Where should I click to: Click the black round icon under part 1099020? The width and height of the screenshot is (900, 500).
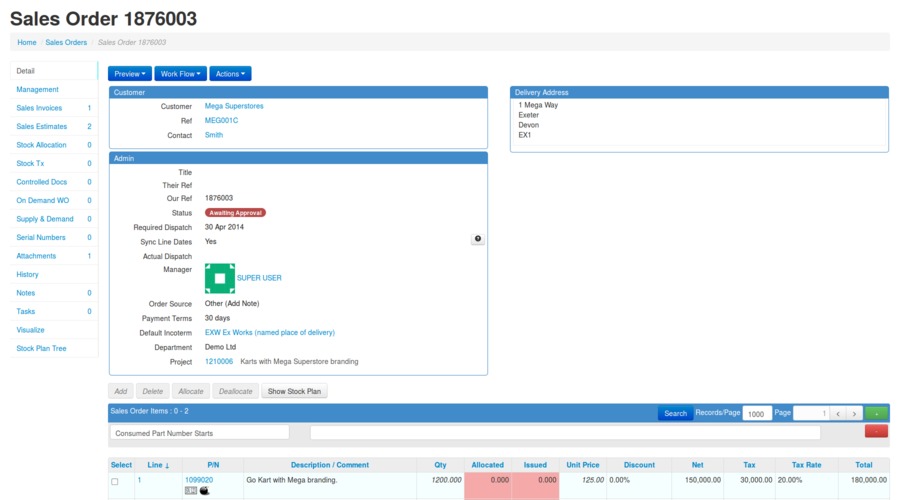click(206, 491)
